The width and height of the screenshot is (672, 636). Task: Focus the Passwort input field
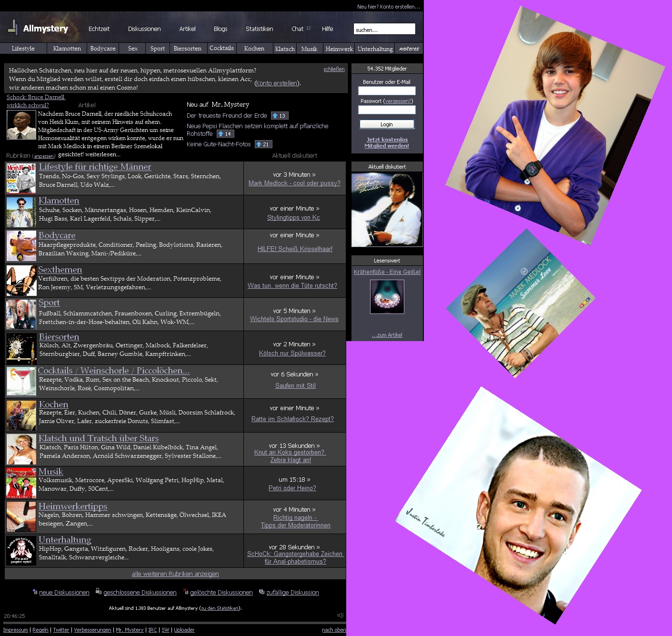(387, 110)
